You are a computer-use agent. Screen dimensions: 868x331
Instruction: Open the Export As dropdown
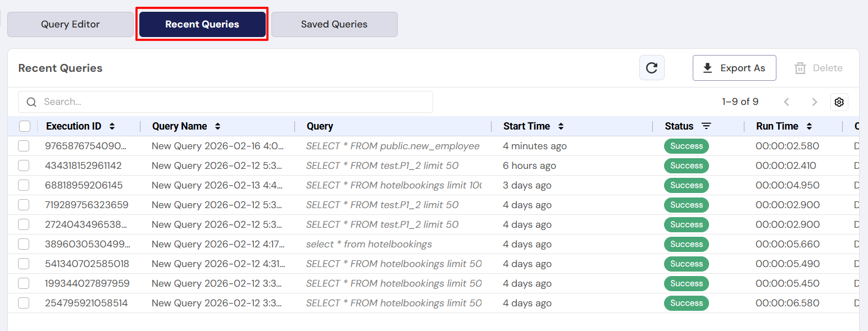pyautogui.click(x=734, y=67)
